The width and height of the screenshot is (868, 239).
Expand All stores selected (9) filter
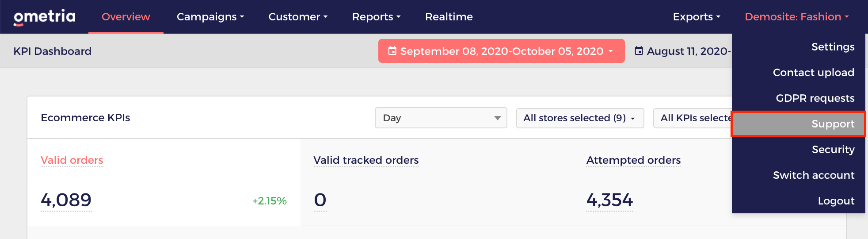[x=579, y=118]
